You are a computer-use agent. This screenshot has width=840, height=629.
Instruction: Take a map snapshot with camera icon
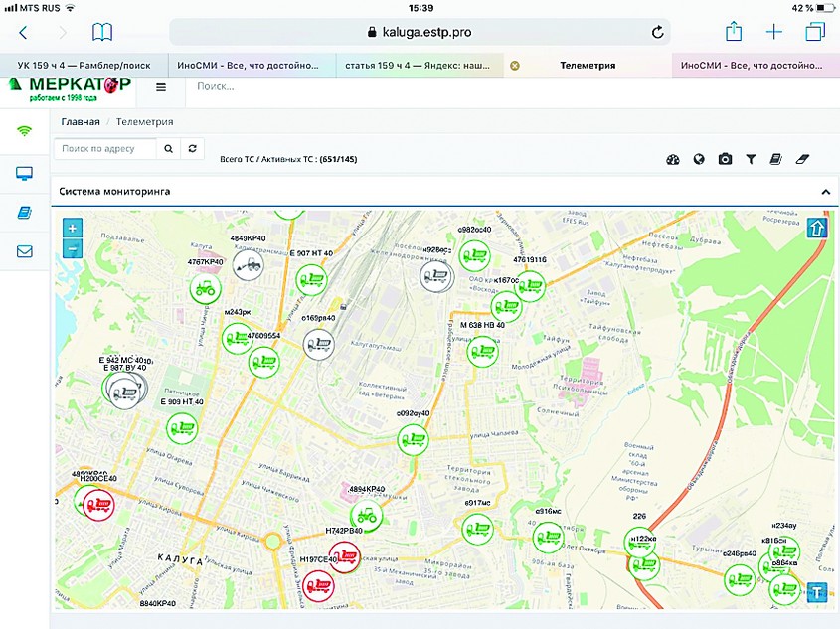[725, 159]
